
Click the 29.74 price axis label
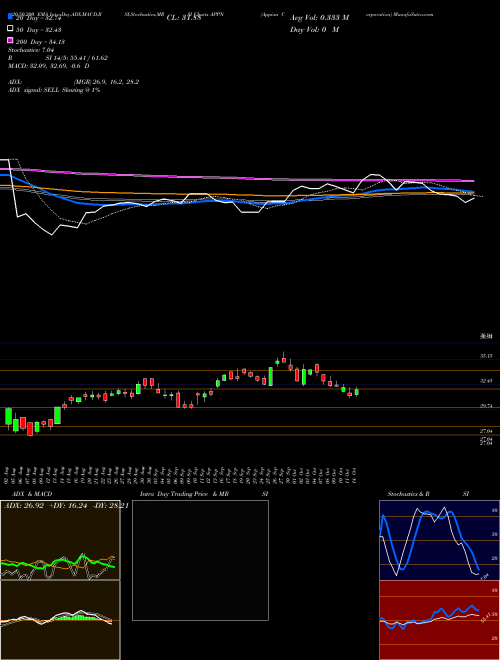click(486, 406)
